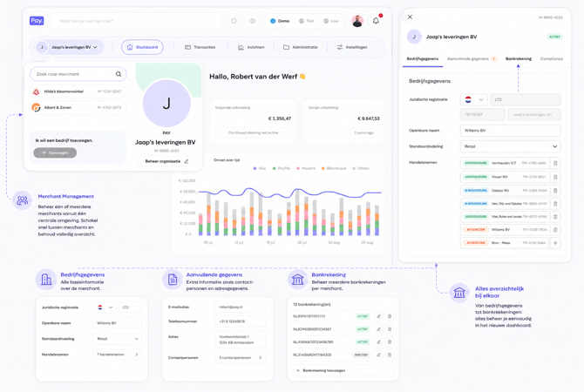Delete the Vermeulen ICT trade name
Image resolution: width=584 pixels, height=392 pixels.
555,163
